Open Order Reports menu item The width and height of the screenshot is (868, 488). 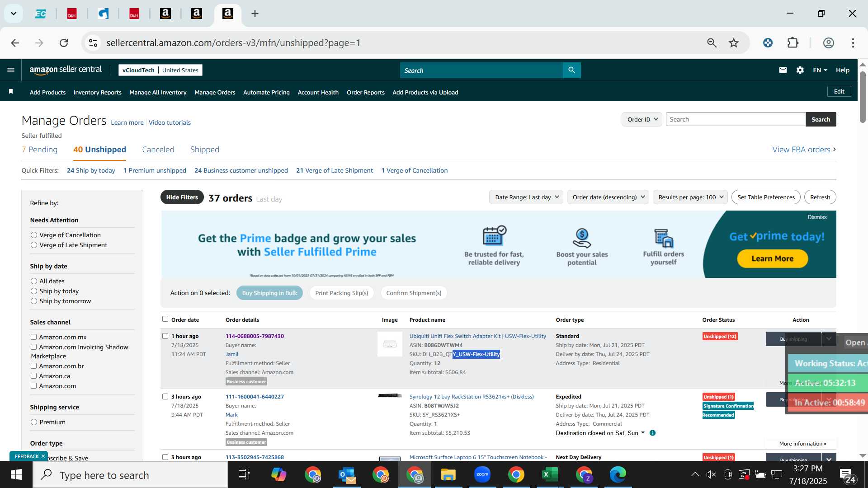pyautogui.click(x=365, y=92)
